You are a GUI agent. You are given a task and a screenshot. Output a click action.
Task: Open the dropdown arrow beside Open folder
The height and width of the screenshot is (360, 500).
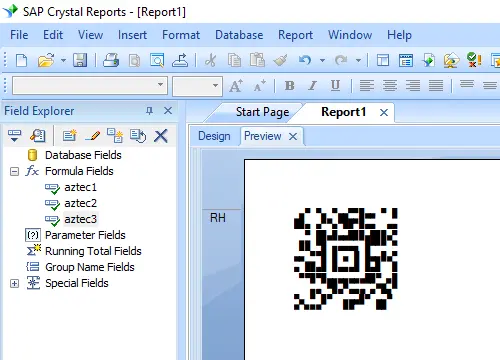63,61
